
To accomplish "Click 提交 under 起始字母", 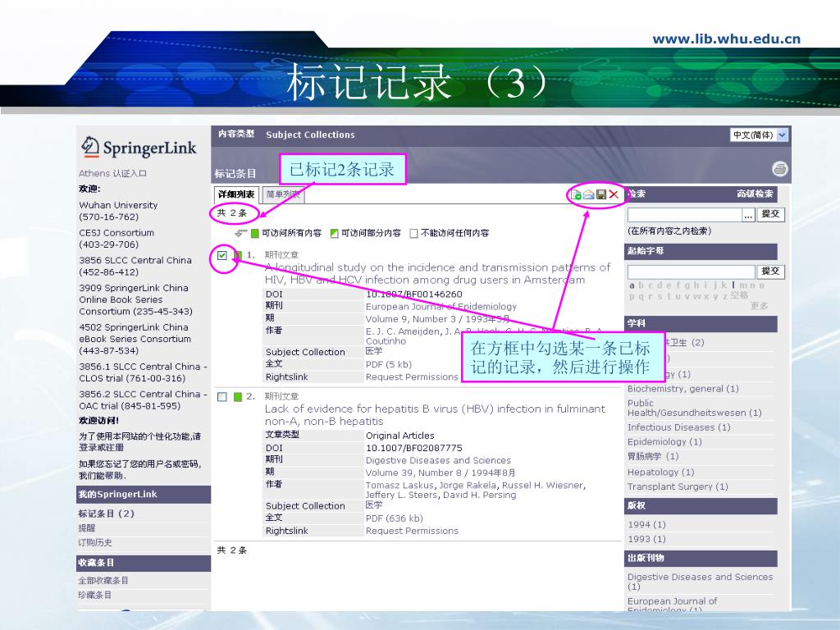I will (770, 272).
